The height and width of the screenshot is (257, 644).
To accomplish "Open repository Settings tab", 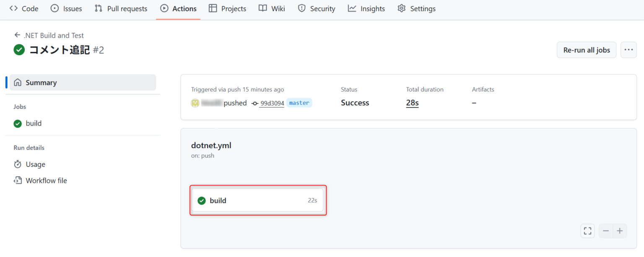I will pos(416,8).
